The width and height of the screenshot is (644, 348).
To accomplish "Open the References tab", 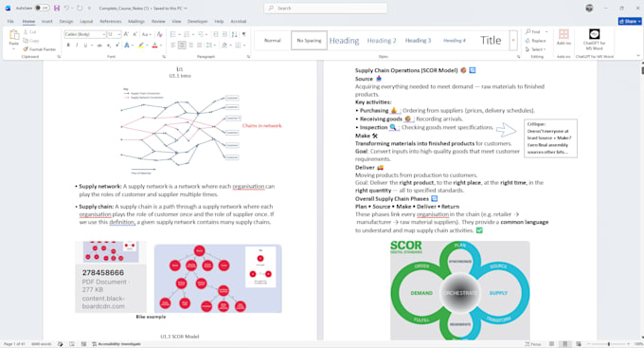I will pos(111,21).
